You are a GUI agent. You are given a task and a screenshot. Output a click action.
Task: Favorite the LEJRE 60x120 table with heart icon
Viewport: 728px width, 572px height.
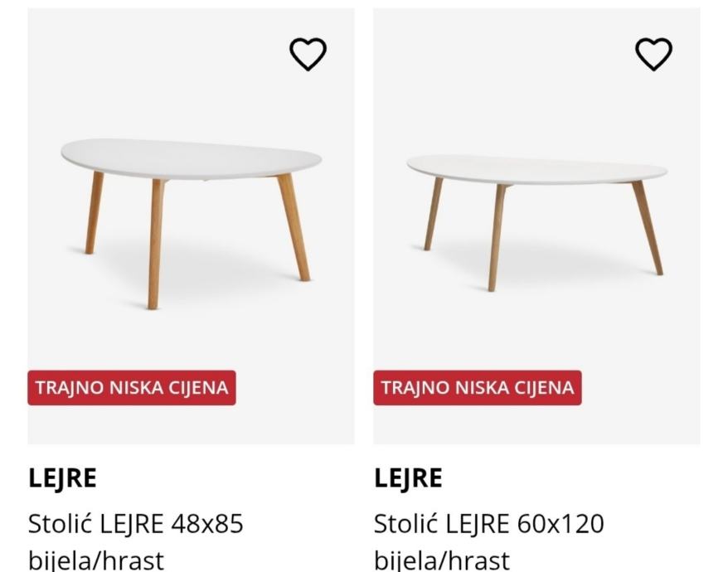(x=653, y=55)
